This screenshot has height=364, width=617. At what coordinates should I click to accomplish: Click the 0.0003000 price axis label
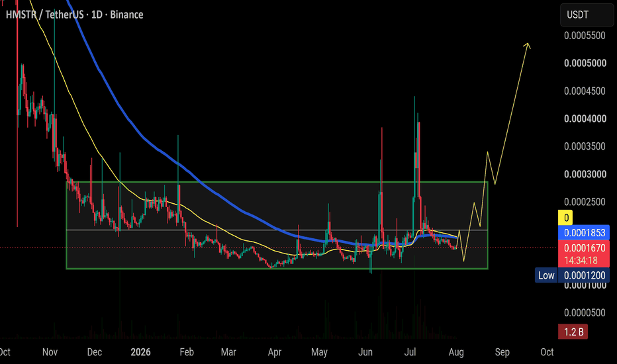point(585,174)
